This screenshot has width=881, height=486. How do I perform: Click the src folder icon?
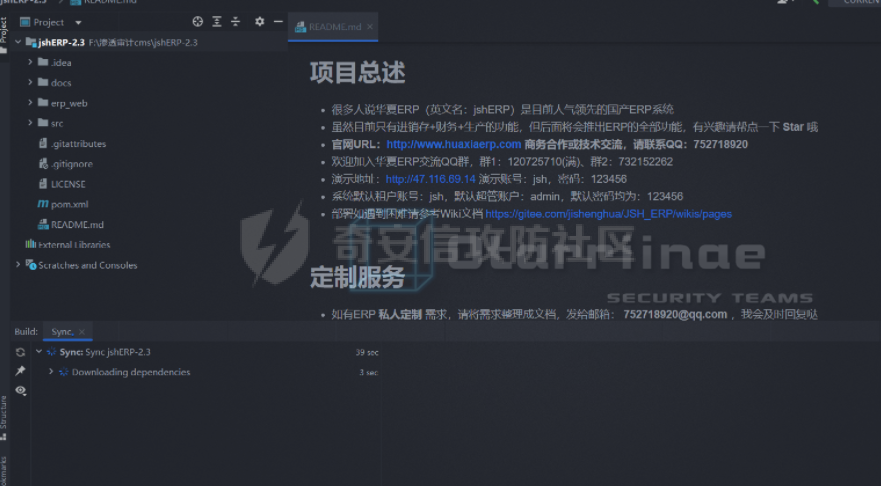pos(43,122)
